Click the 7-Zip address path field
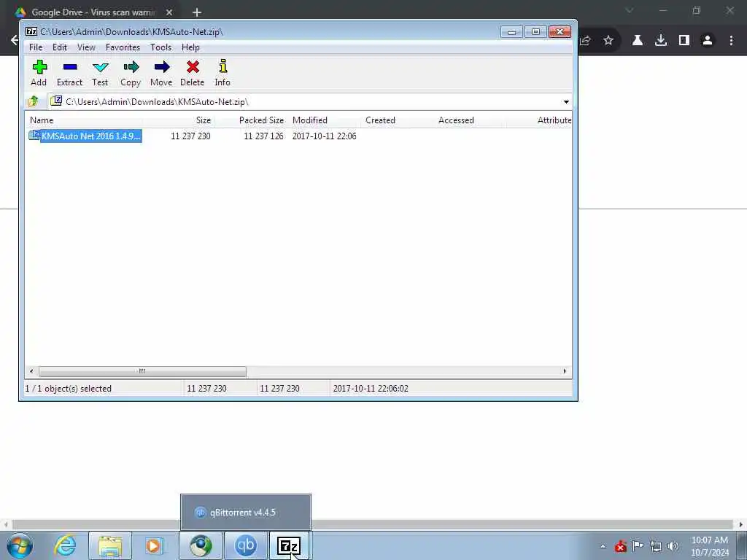 coord(309,102)
